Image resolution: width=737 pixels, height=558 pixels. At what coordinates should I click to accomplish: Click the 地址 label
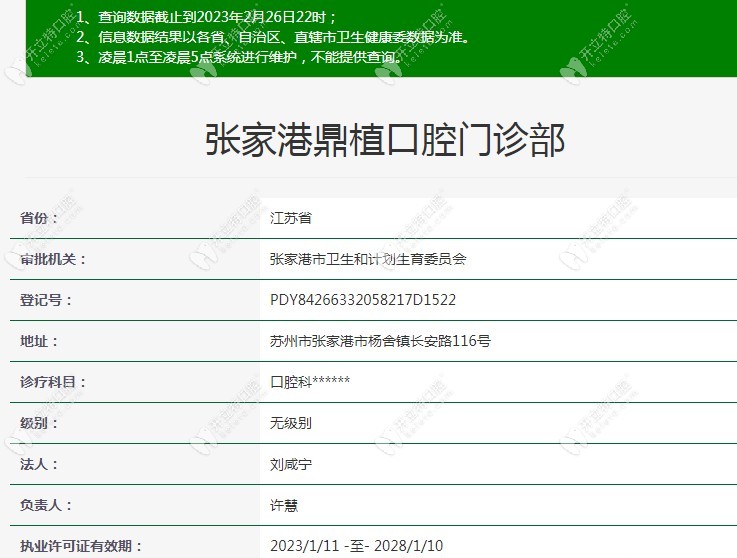(x=39, y=341)
